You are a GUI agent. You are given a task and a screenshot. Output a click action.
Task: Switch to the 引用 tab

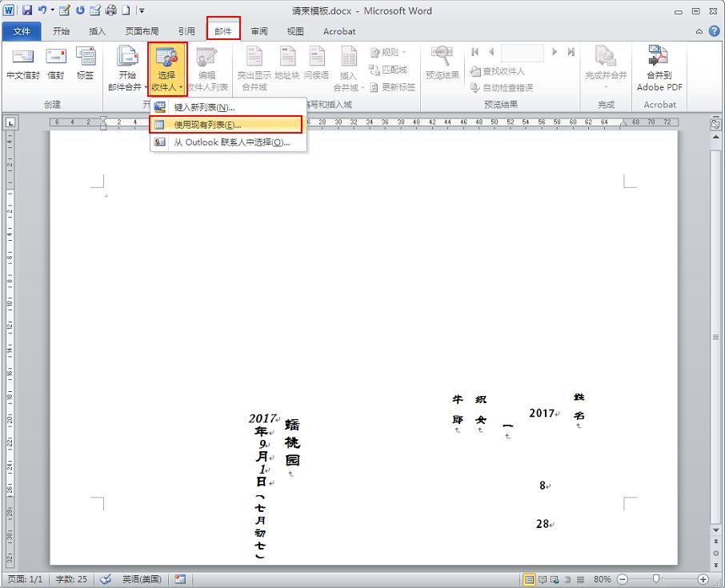coord(186,31)
